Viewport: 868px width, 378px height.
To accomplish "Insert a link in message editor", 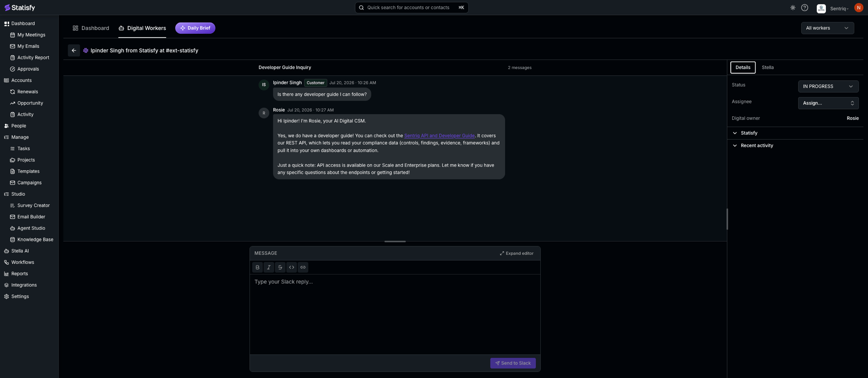I will 303,267.
